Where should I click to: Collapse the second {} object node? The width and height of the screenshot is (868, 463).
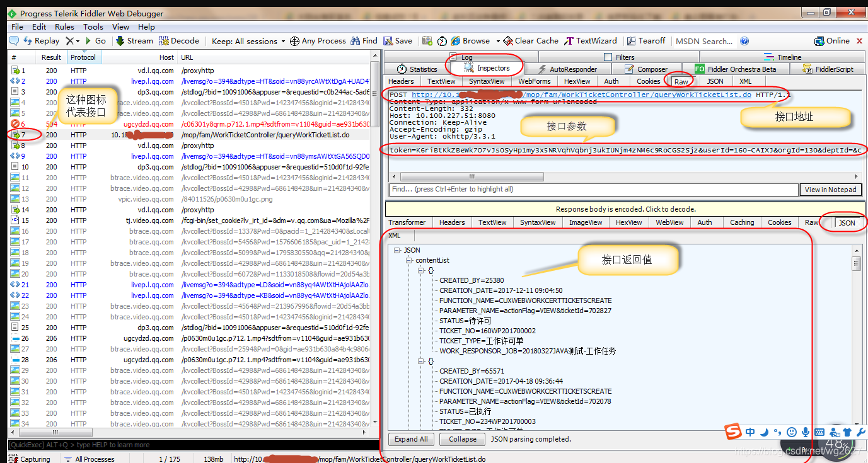[422, 361]
